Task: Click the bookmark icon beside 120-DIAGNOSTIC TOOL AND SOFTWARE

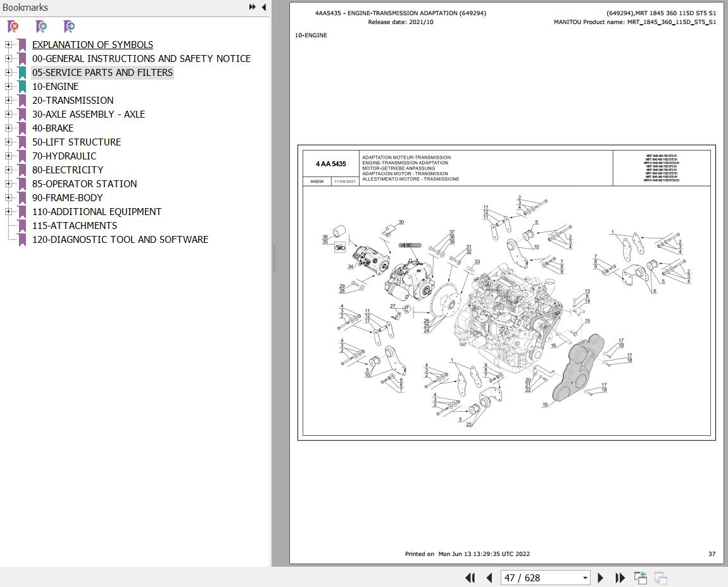Action: click(22, 240)
